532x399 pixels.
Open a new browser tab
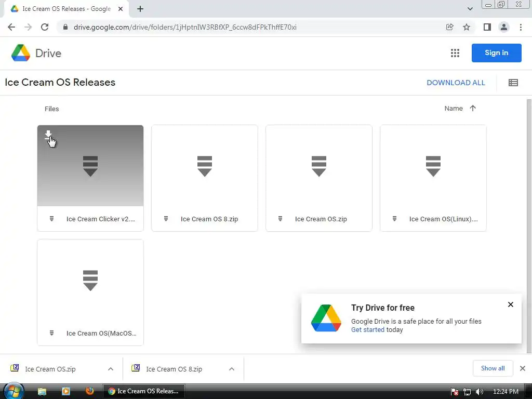pyautogui.click(x=140, y=9)
